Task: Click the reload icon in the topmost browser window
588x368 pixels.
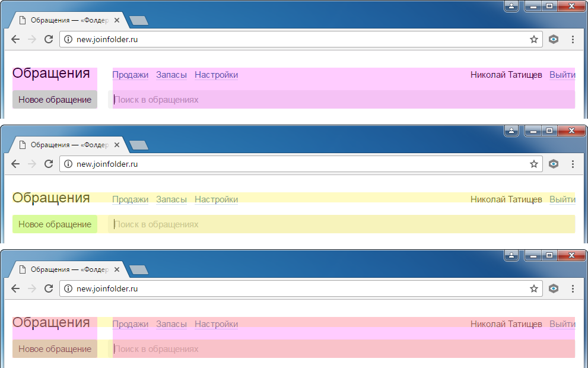Action: pyautogui.click(x=49, y=39)
